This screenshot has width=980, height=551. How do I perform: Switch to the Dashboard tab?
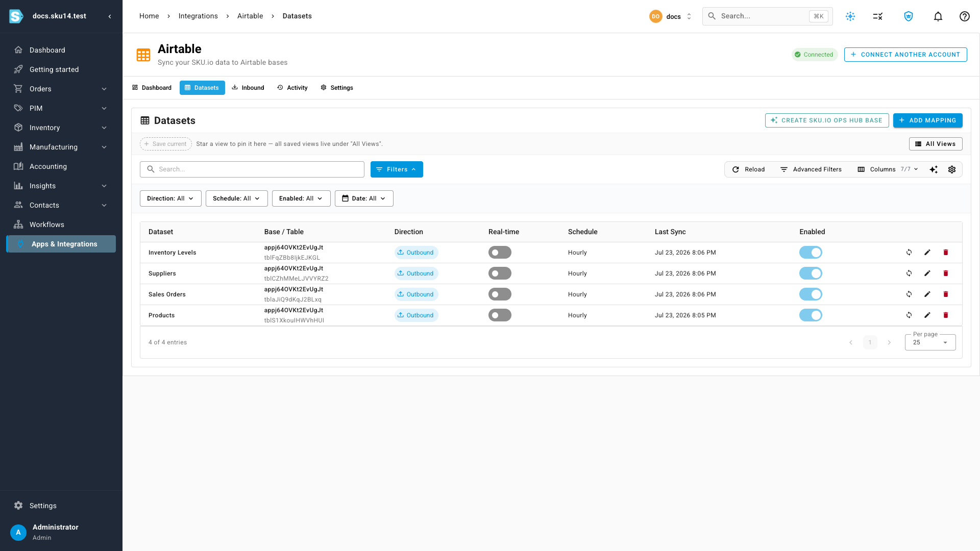[x=152, y=88]
